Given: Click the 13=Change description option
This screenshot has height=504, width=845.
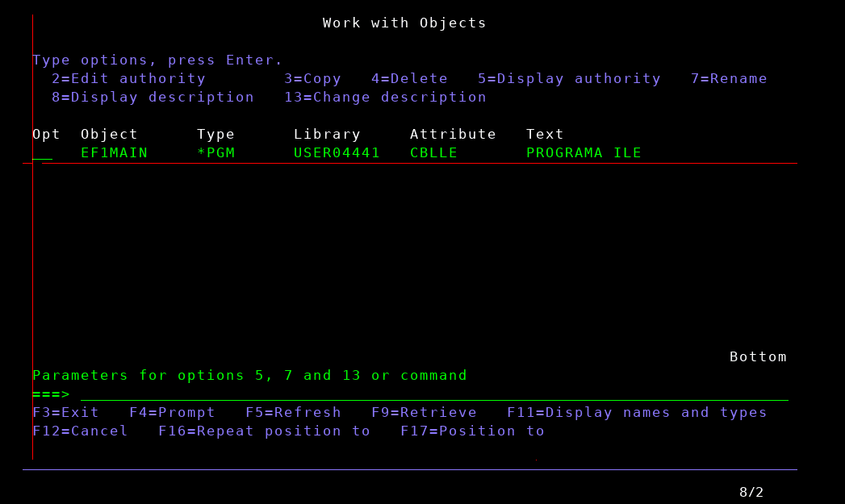Looking at the screenshot, I should click(x=385, y=98).
